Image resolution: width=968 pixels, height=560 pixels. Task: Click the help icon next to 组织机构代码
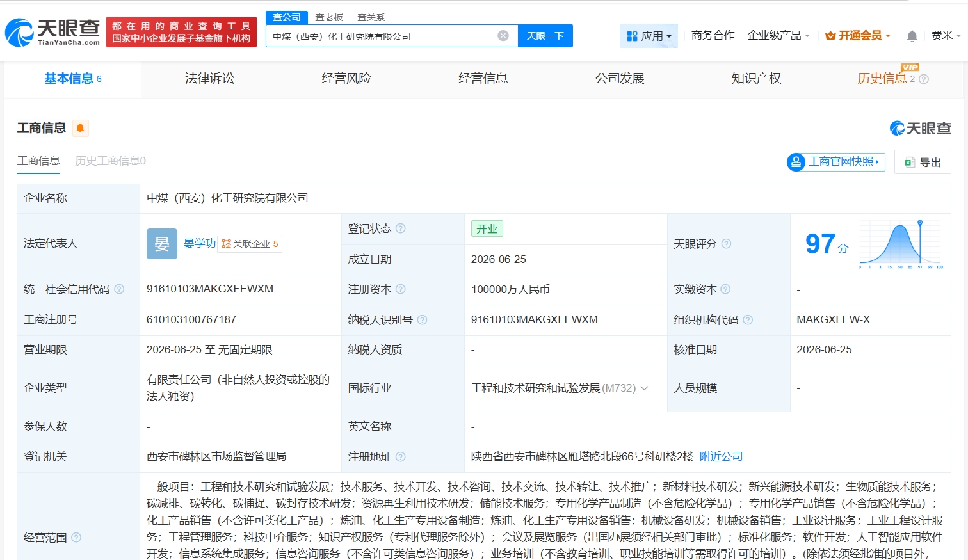click(748, 320)
